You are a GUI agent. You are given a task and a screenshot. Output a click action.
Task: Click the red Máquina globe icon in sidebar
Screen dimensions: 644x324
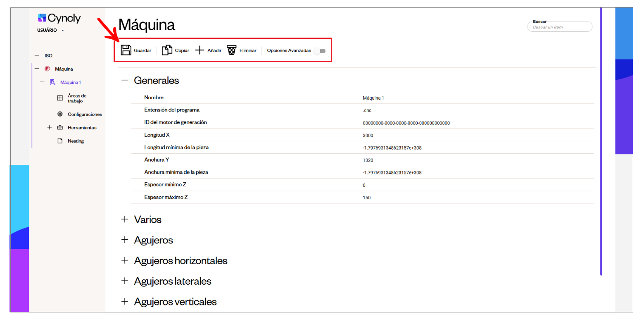[47, 69]
